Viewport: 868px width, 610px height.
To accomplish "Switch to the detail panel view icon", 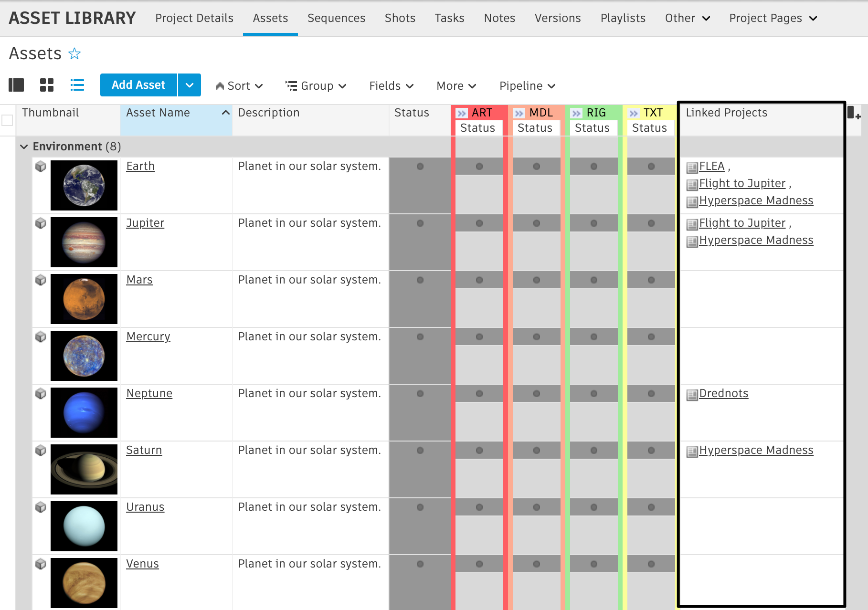I will [16, 85].
